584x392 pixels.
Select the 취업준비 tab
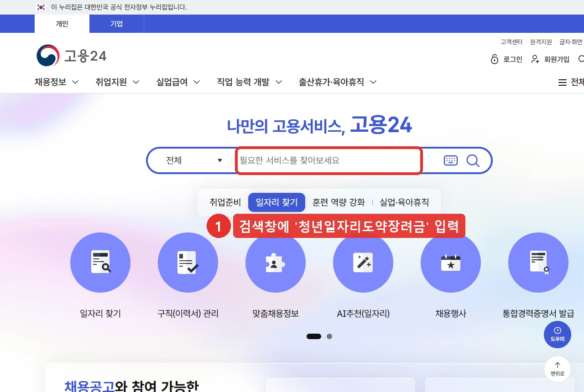(225, 202)
